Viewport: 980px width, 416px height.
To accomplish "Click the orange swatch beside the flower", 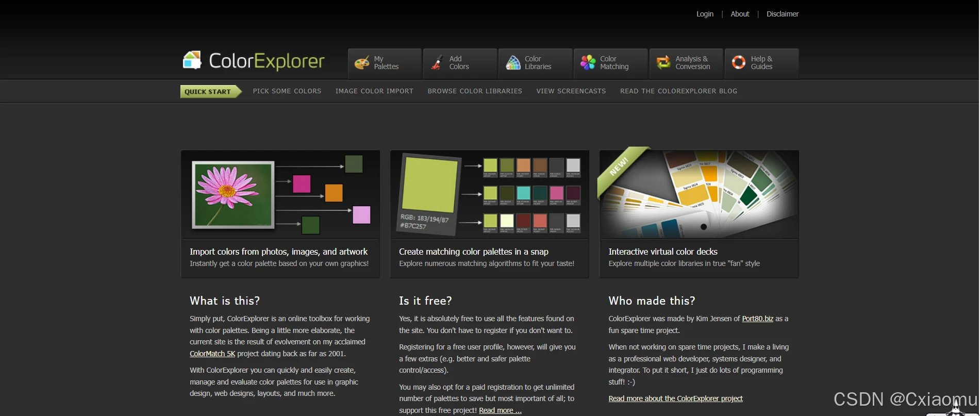I will coord(334,193).
